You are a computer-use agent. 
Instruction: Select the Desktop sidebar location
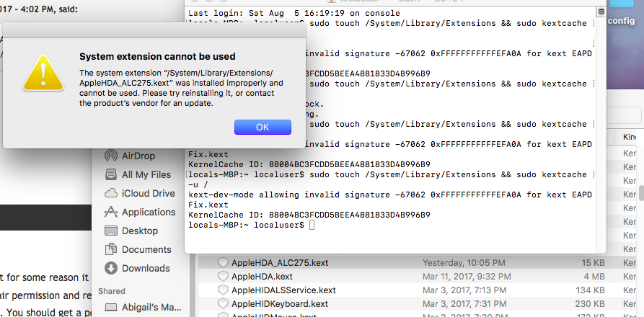(x=139, y=231)
